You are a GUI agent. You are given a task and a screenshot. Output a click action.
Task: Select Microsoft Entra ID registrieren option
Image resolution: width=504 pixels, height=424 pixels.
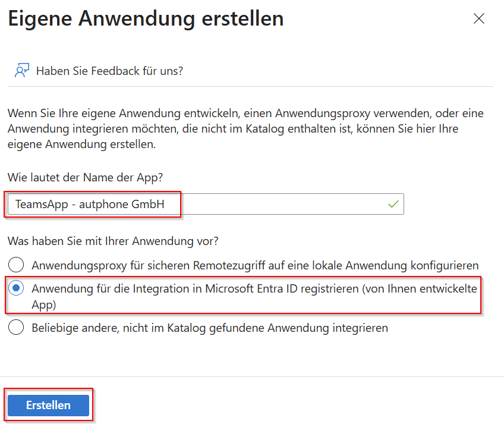[16, 288]
